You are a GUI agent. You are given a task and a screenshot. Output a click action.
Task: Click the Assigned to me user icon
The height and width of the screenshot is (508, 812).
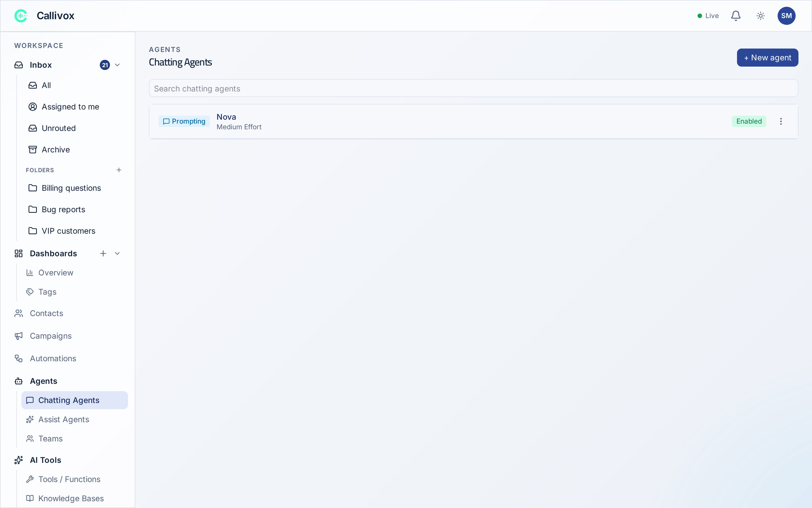32,107
